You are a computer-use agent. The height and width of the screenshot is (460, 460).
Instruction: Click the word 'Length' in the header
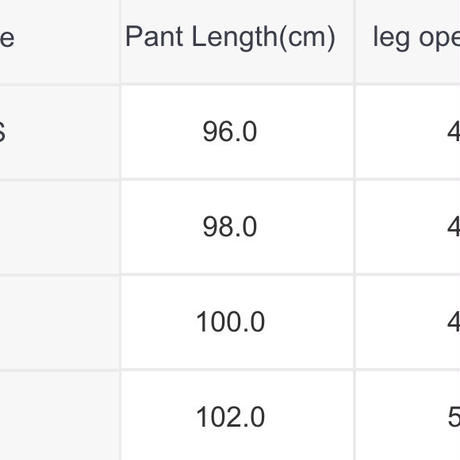234,38
